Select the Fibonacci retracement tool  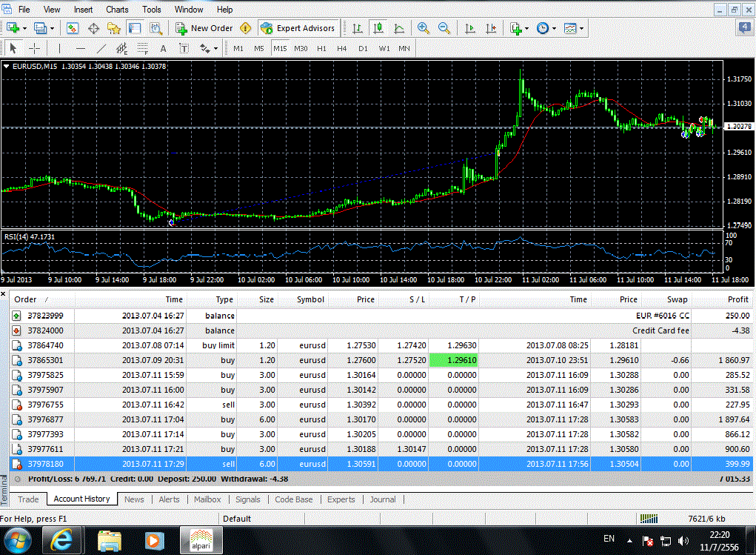tap(143, 49)
